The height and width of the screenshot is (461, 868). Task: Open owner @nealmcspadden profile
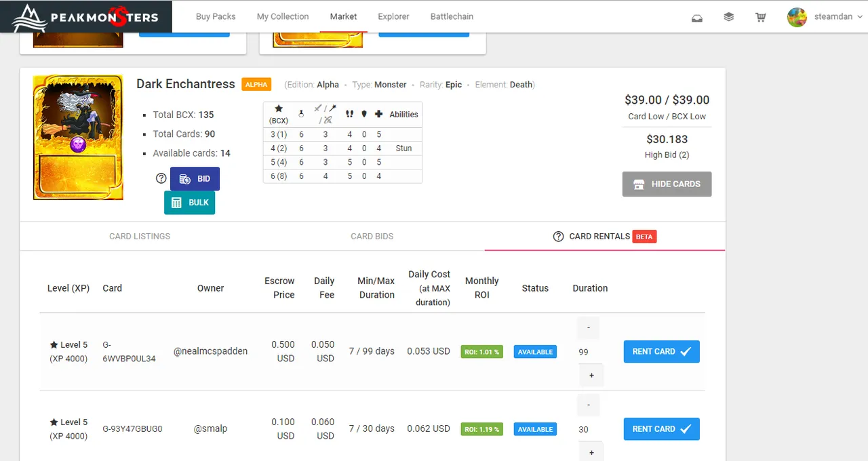click(x=210, y=351)
